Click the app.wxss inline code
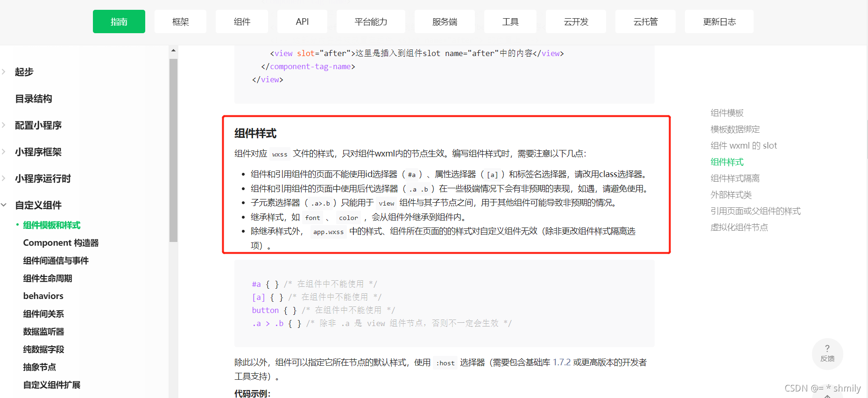The width and height of the screenshot is (868, 398). [x=328, y=231]
